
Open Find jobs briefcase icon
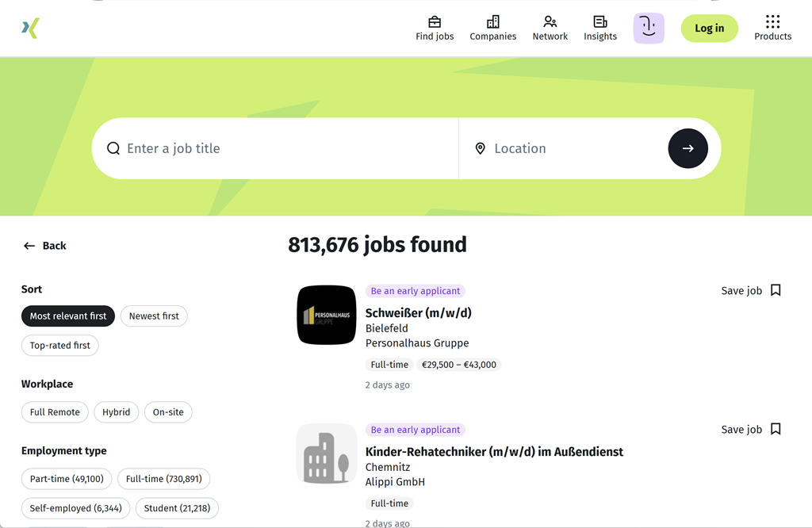435,22
